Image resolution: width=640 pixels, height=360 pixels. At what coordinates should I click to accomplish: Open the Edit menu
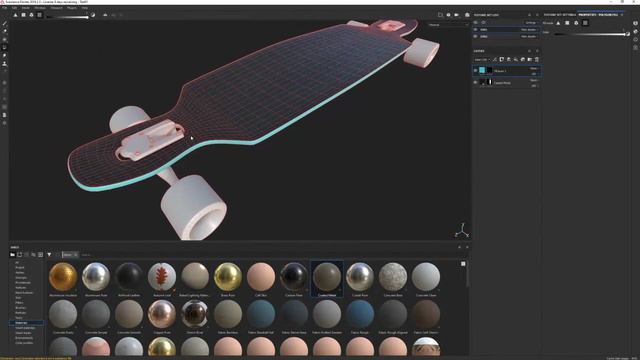click(14, 8)
